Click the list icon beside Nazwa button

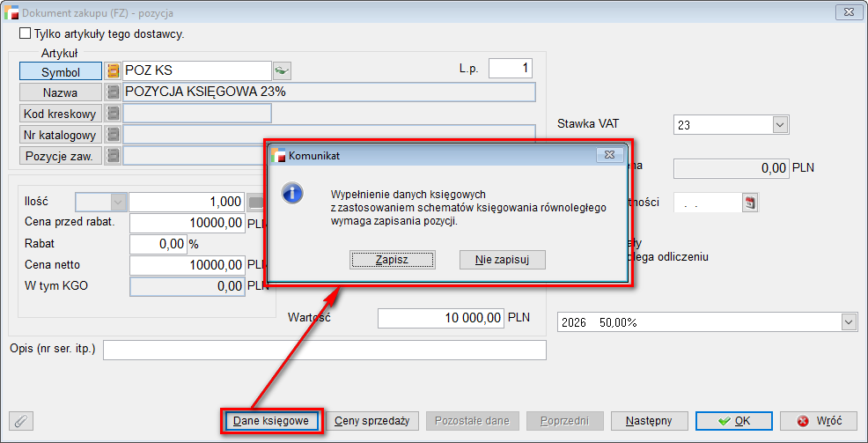[x=113, y=92]
